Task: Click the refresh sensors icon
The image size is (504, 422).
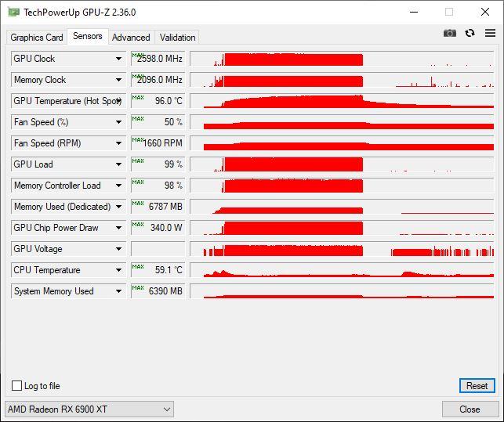Action: click(x=470, y=33)
